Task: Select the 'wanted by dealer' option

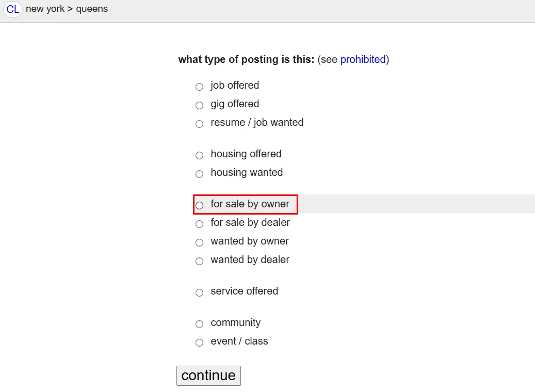Action: click(199, 261)
